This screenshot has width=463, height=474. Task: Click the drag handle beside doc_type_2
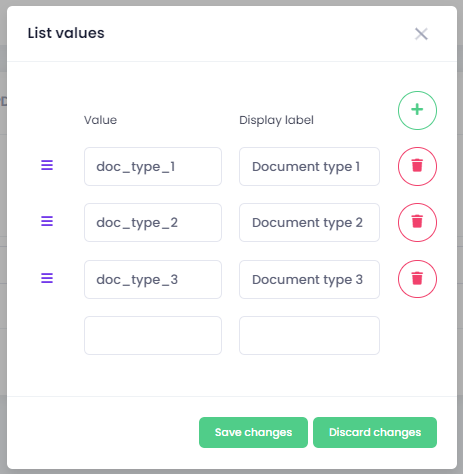point(47,221)
